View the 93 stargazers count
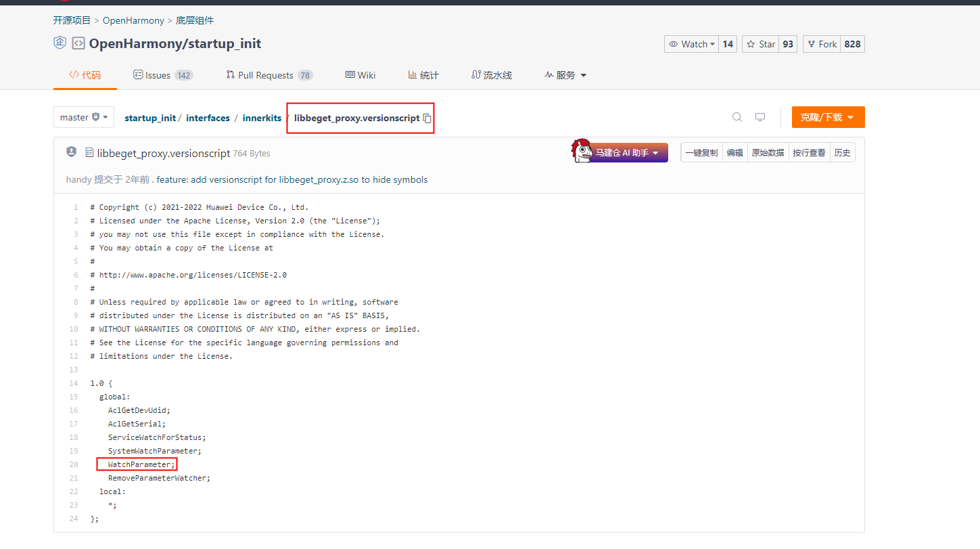This screenshot has width=980, height=549. click(x=788, y=44)
